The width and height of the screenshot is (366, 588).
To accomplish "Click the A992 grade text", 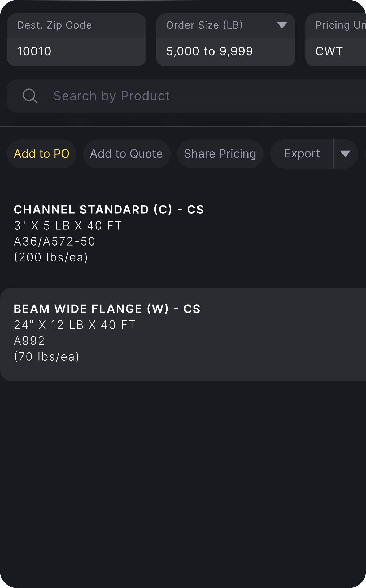I will point(29,341).
